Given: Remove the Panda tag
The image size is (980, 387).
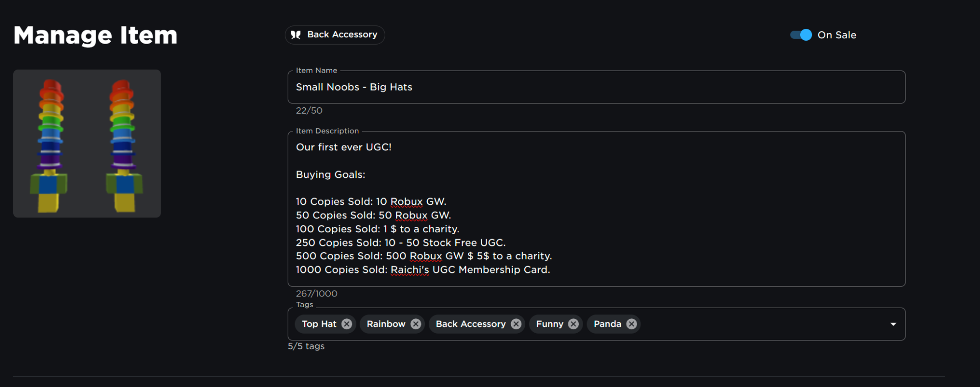Looking at the screenshot, I should coord(632,324).
